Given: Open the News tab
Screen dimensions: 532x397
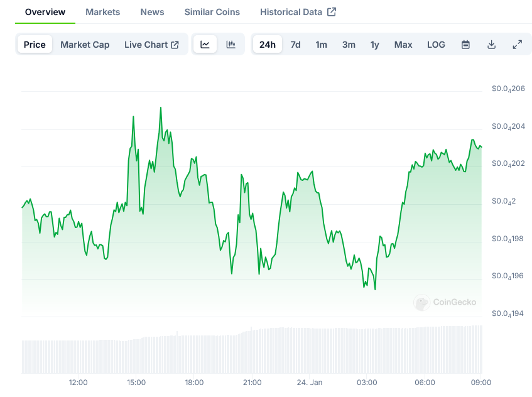Looking at the screenshot, I should 152,12.
